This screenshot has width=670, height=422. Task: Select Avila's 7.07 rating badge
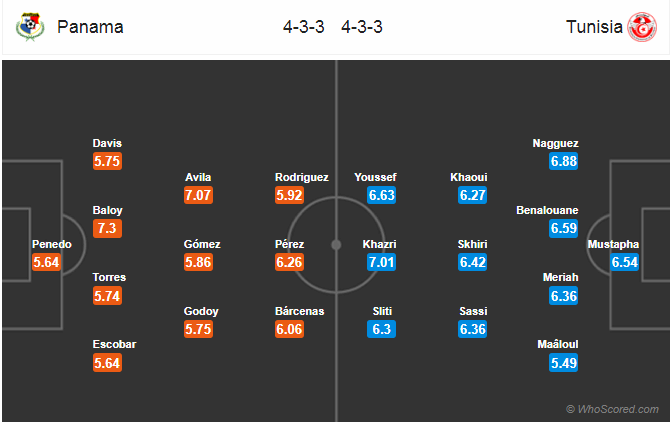(198, 195)
